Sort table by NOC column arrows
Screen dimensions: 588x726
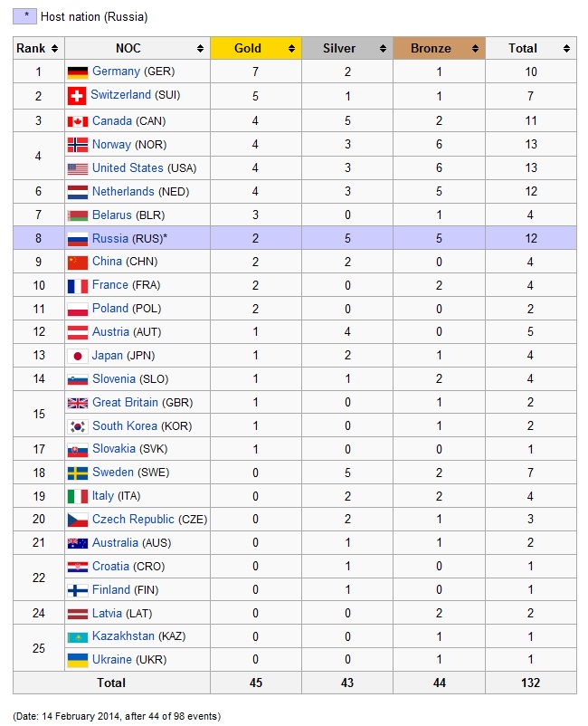pos(200,49)
